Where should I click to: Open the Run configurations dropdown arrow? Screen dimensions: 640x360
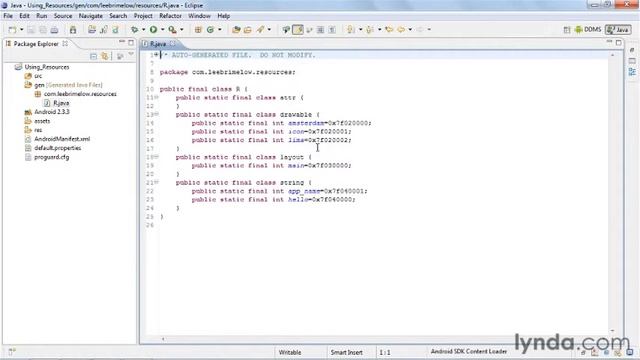click(162, 30)
